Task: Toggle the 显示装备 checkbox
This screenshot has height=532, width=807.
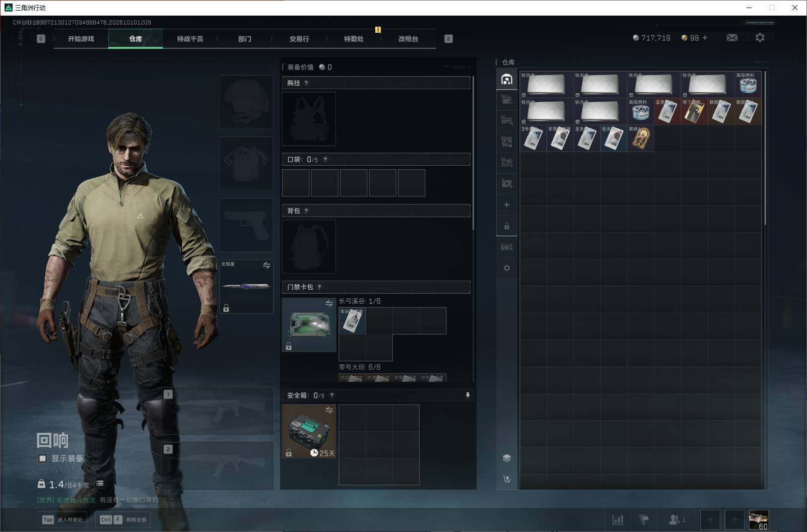Action: click(x=43, y=458)
